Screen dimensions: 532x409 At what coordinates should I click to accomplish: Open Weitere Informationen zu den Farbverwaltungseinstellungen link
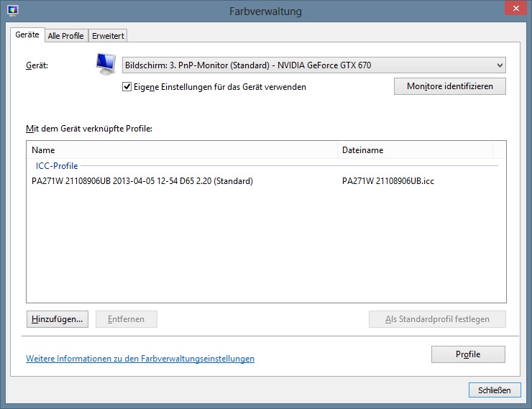[x=140, y=359]
